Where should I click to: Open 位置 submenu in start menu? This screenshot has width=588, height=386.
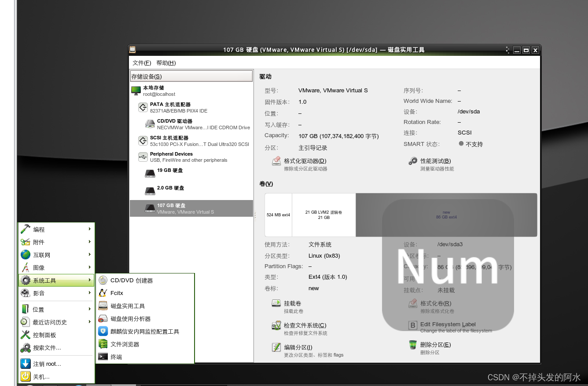coord(56,310)
